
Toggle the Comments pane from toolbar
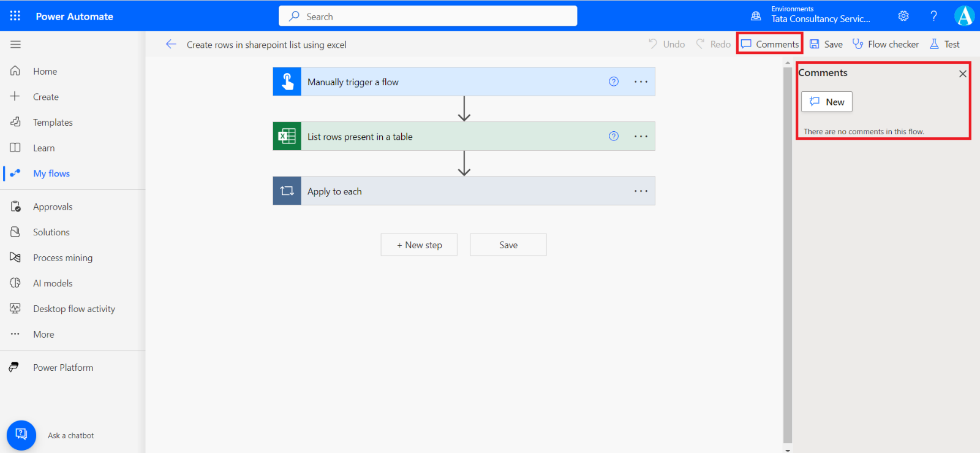click(770, 44)
